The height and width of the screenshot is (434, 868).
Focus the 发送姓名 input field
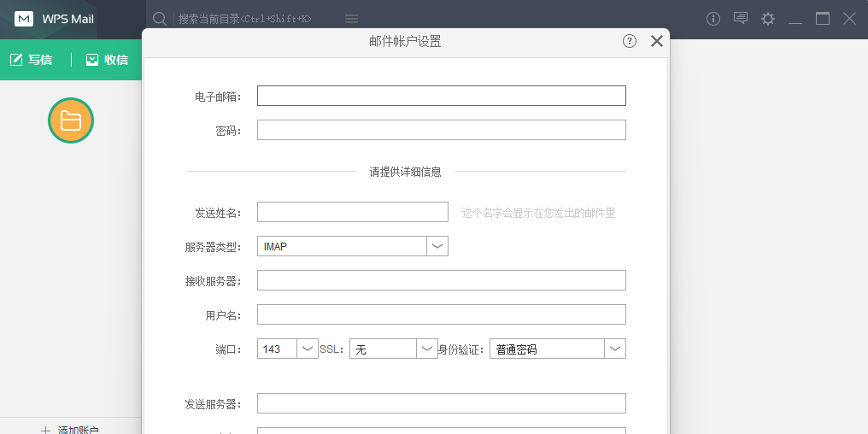coord(353,212)
